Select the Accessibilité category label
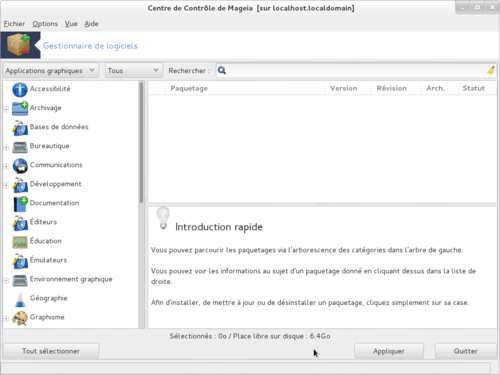This screenshot has height=375, width=500. (50, 89)
